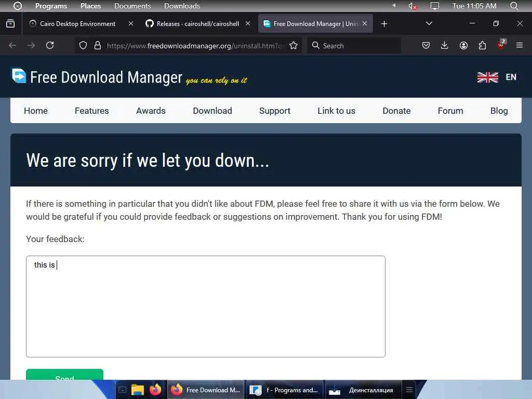This screenshot has height=399, width=532.
Task: Click inside the feedback text area
Action: pos(206,307)
